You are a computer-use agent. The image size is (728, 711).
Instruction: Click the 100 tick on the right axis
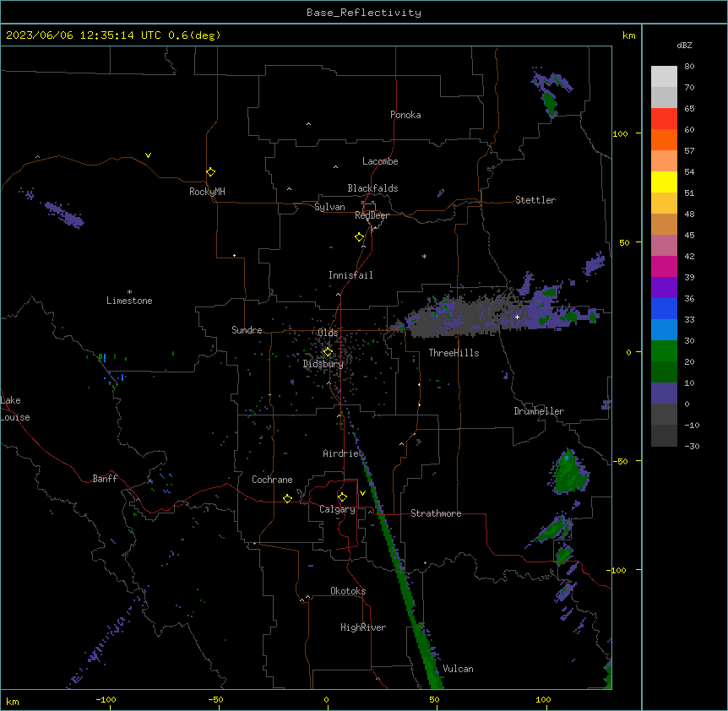(620, 133)
